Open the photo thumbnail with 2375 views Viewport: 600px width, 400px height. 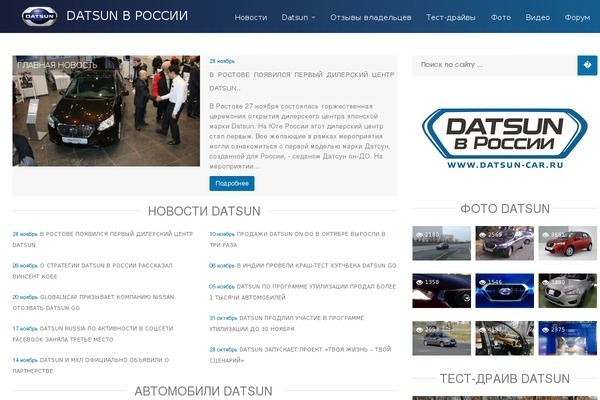[x=567, y=338]
